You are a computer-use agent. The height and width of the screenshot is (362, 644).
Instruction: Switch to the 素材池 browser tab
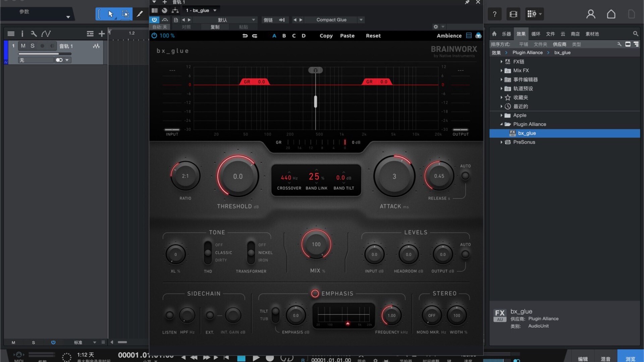tap(592, 34)
